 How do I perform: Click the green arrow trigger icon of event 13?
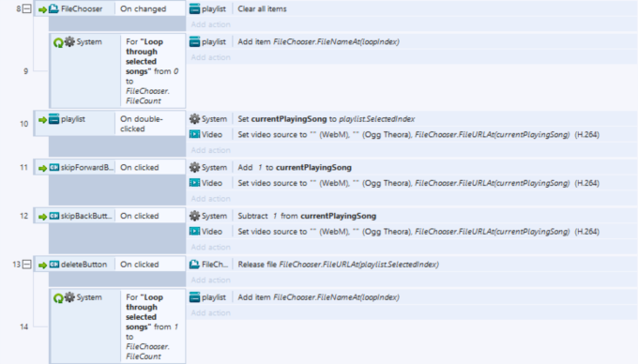click(x=42, y=265)
